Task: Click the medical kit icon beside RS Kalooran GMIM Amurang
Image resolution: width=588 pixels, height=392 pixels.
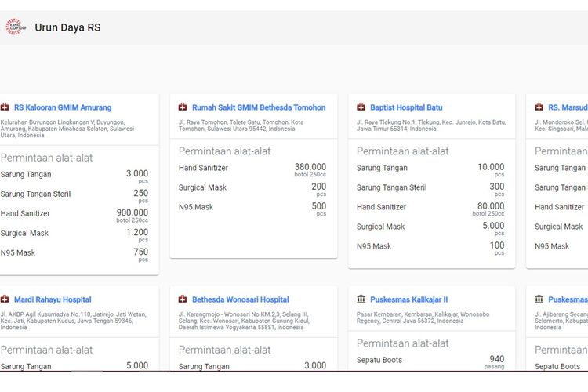Action: [5, 107]
